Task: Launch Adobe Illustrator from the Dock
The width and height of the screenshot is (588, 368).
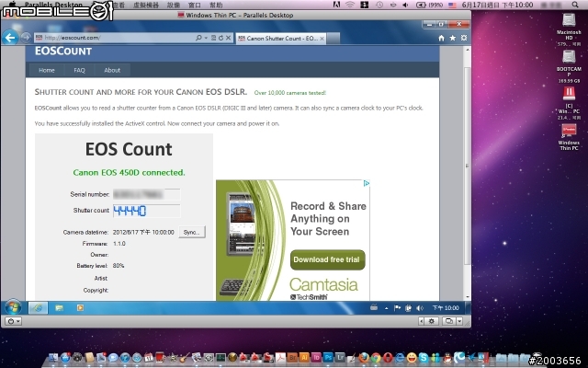Action: [304, 358]
